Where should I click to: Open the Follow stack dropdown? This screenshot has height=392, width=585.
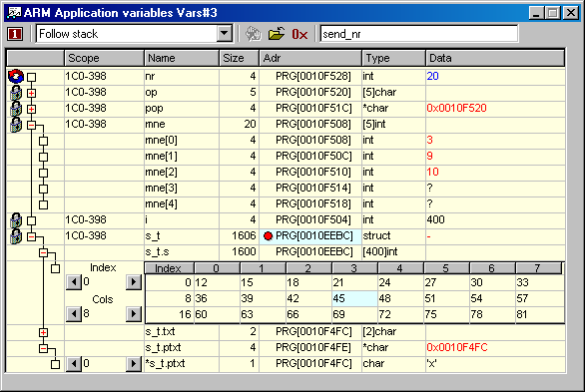point(225,34)
